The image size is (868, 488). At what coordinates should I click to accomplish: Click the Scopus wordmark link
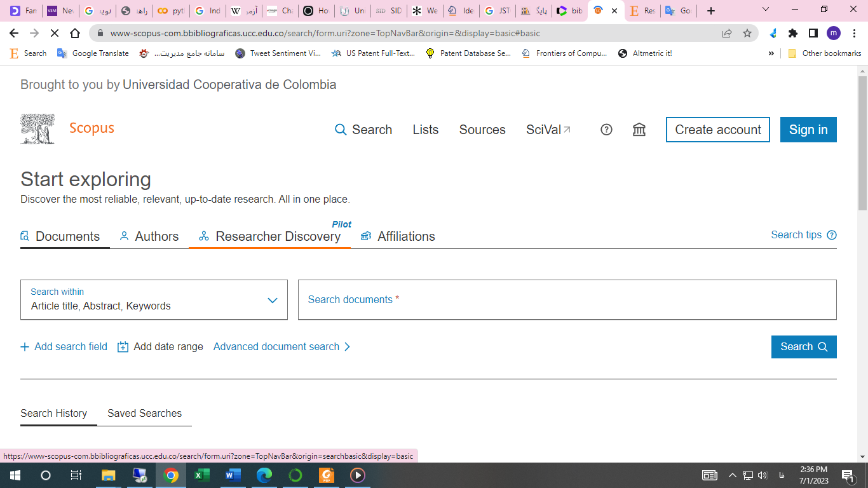coord(92,128)
